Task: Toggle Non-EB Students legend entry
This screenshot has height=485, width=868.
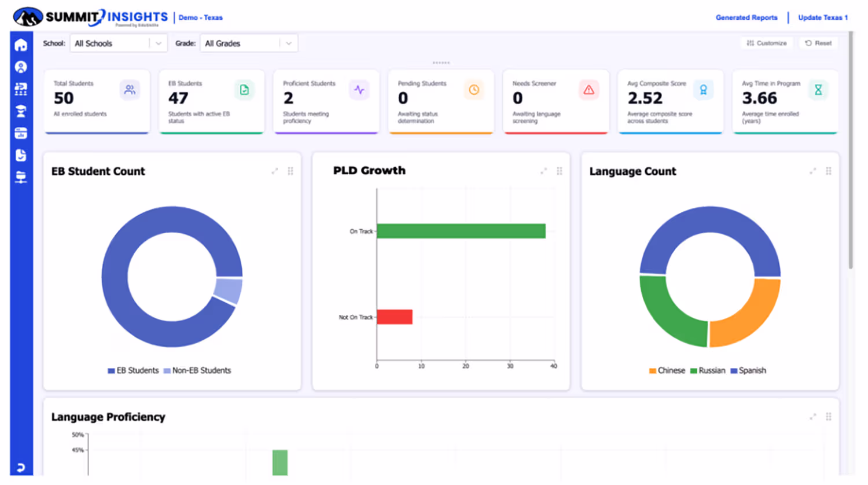Action: 197,370
